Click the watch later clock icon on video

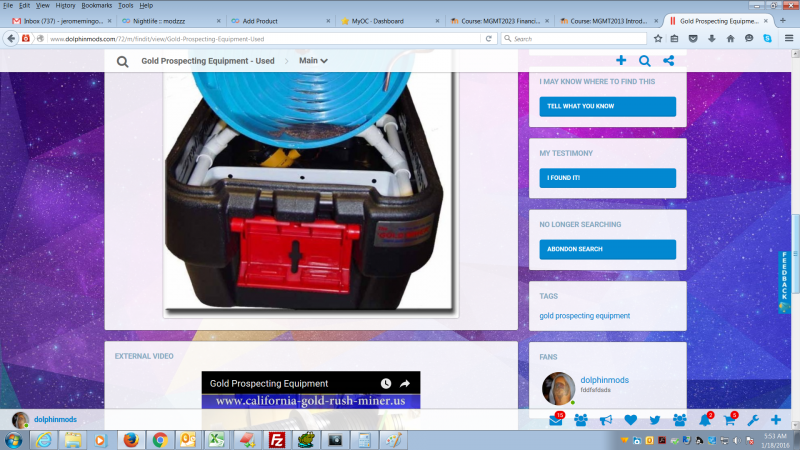386,384
